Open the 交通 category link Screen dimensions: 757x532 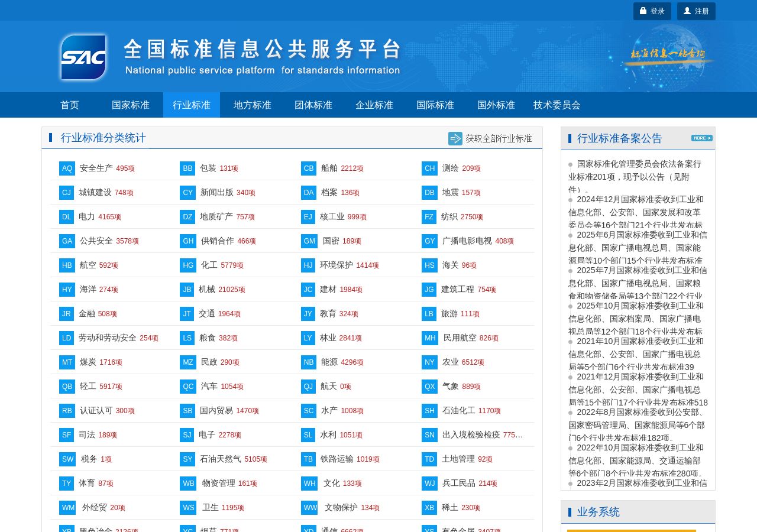coord(207,314)
